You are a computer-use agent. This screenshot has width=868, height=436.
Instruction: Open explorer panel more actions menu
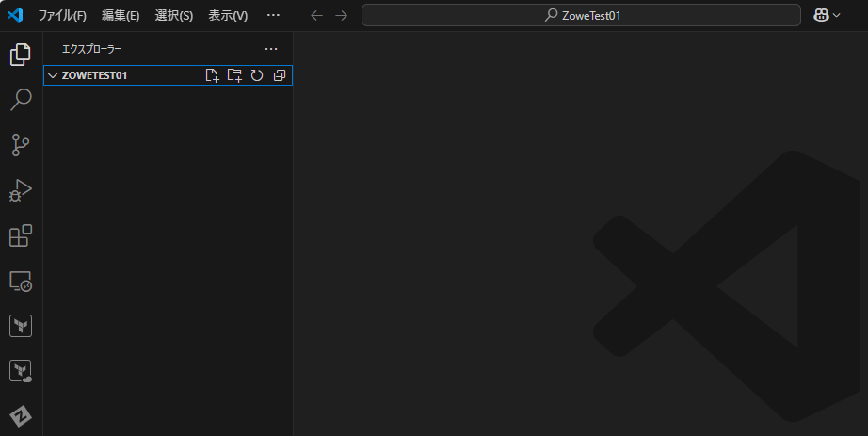coord(271,49)
